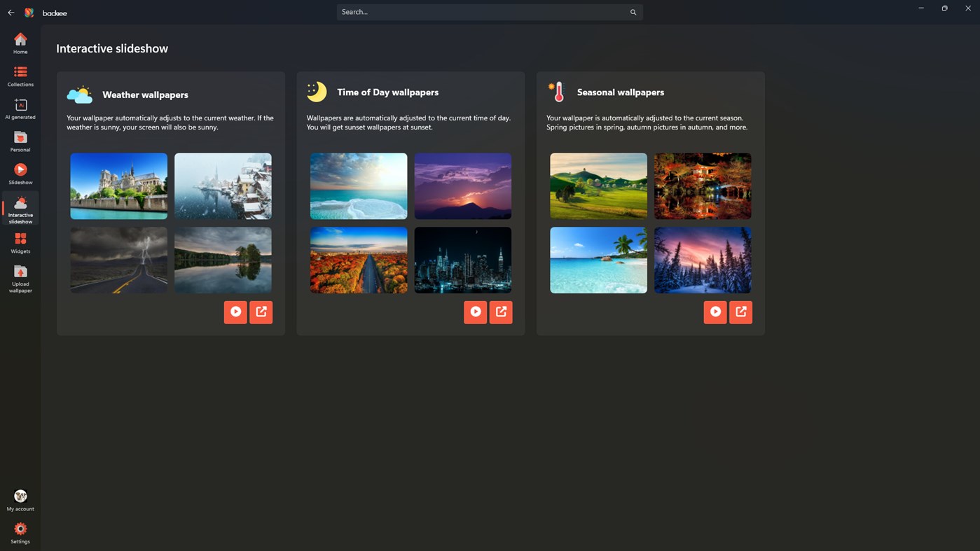Open Collections in sidebar
The width and height of the screenshot is (980, 551).
pyautogui.click(x=20, y=76)
